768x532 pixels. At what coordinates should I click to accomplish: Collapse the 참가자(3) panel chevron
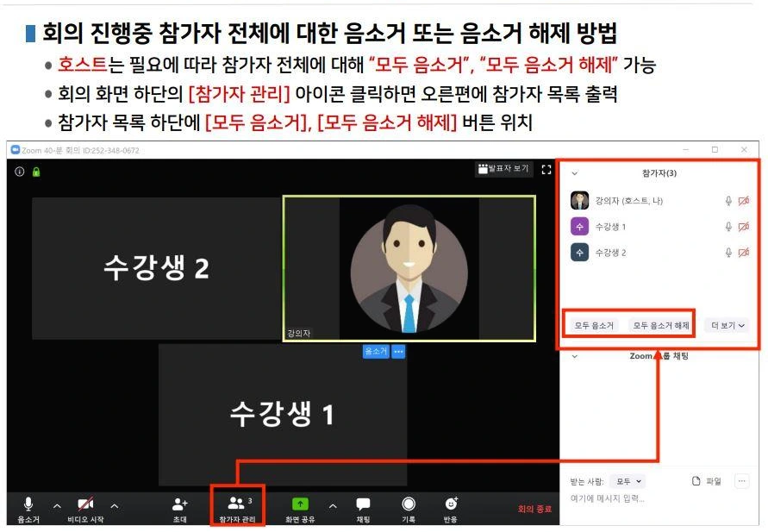[574, 172]
